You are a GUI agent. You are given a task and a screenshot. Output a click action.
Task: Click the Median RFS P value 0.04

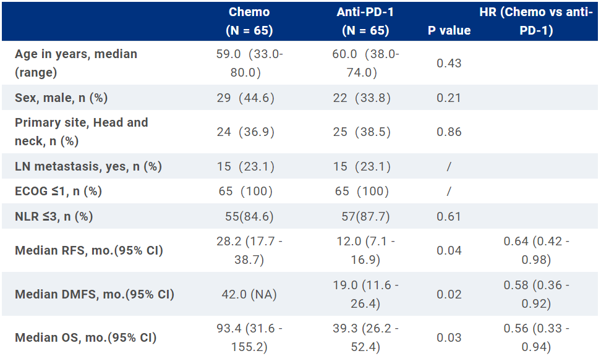click(449, 250)
